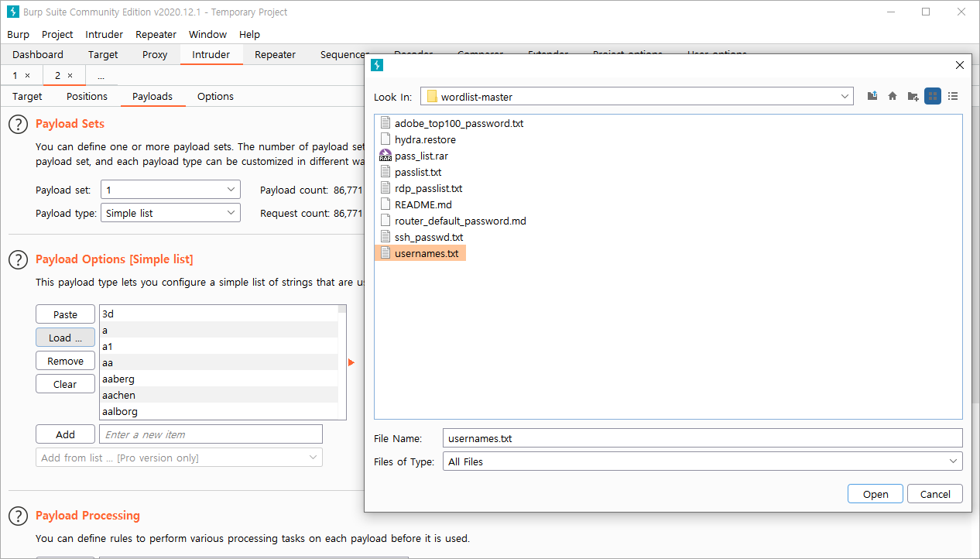Select the aachen payload entry
Viewport: 980px width, 559px height.
218,395
